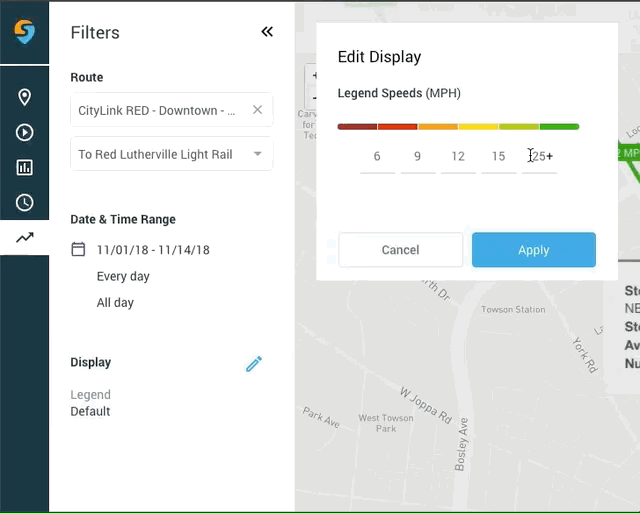Click the speed field showing 6

pyautogui.click(x=377, y=156)
